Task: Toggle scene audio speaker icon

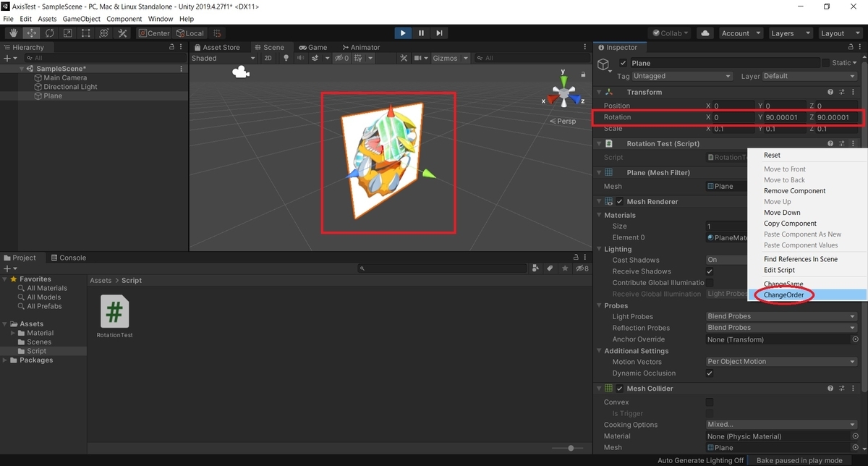Action: [300, 58]
